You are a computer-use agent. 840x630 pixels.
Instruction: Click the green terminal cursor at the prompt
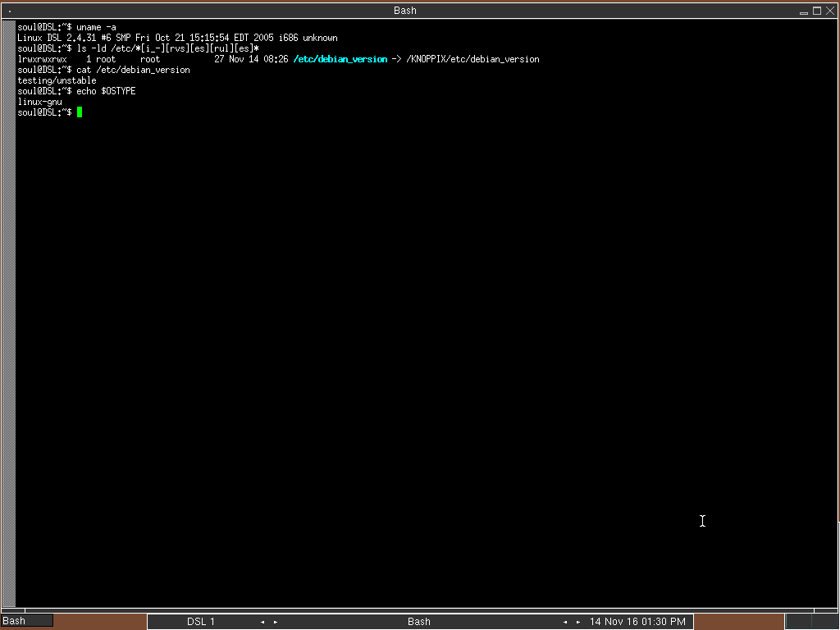tap(80, 112)
